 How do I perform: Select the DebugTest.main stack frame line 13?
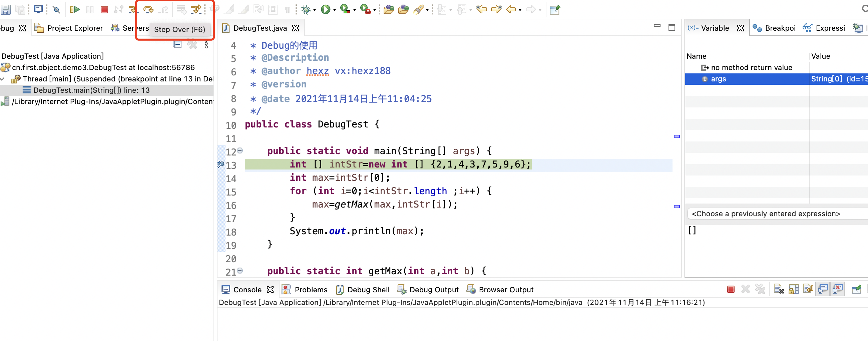91,90
